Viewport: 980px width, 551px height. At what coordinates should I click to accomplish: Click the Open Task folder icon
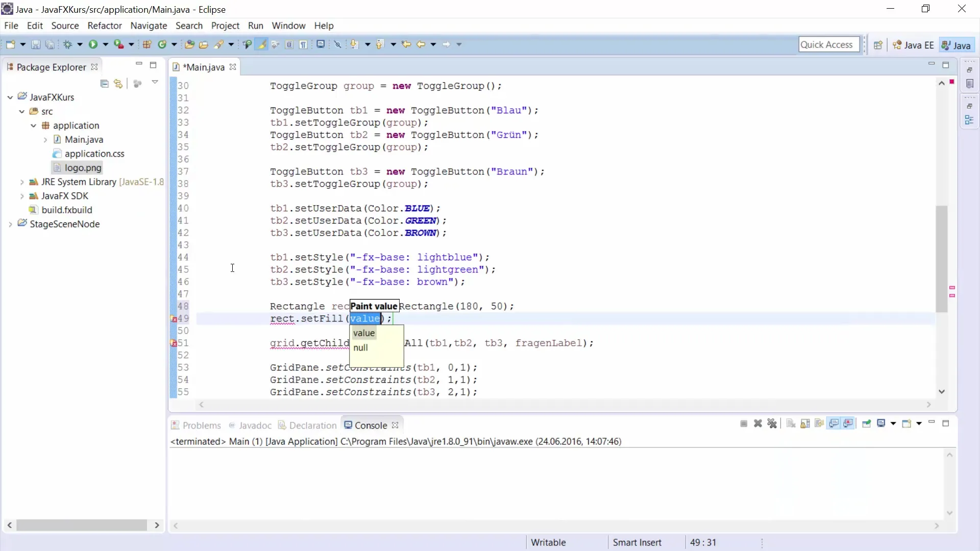click(x=204, y=45)
